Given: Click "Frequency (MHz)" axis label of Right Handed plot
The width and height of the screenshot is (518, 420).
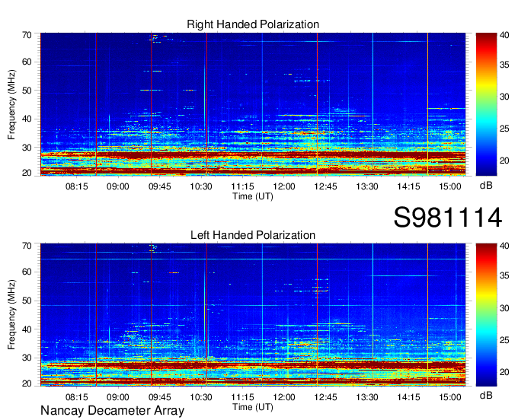Looking at the screenshot, I should coord(11,104).
